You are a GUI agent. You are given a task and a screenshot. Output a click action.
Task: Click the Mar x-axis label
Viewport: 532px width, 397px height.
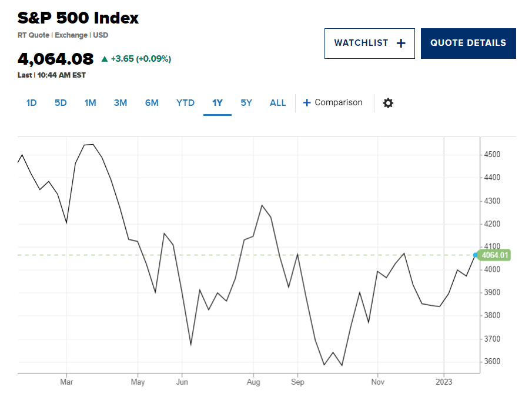pos(66,382)
